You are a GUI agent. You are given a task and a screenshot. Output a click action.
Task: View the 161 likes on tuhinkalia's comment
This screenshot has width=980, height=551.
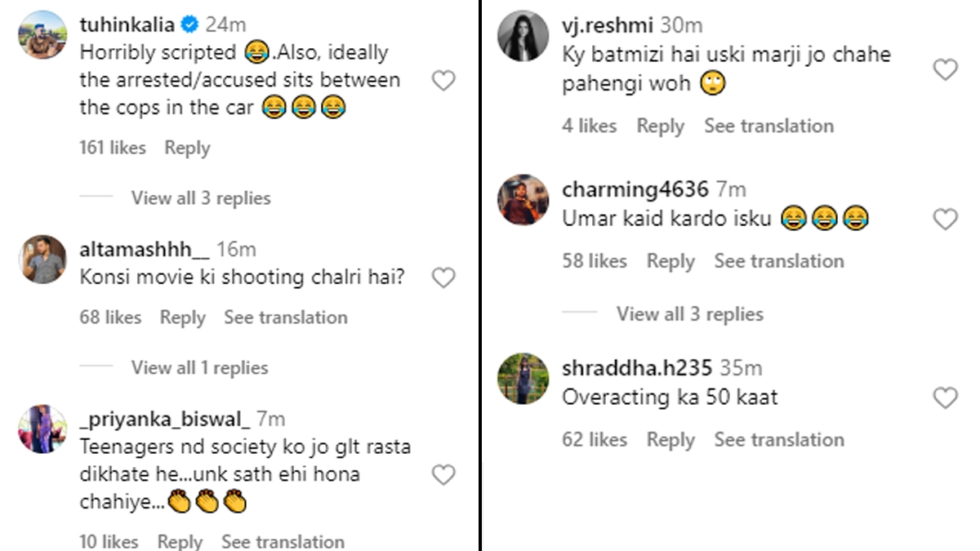pos(113,148)
